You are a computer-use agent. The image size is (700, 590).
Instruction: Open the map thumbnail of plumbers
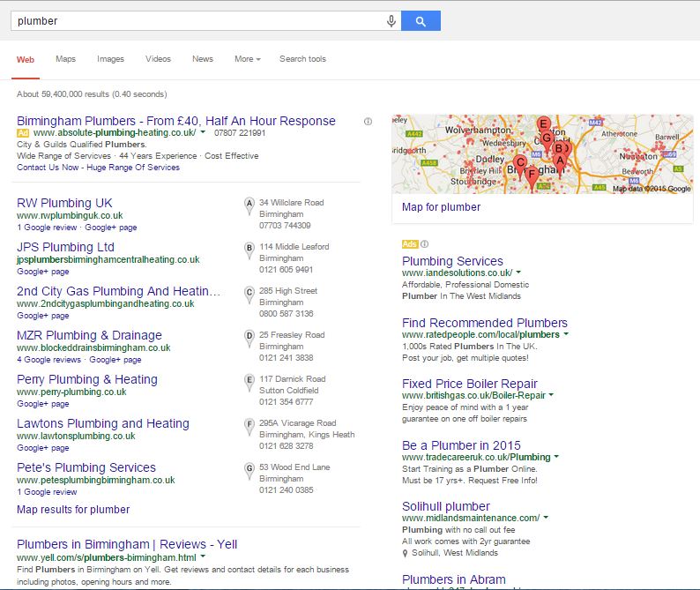point(542,154)
